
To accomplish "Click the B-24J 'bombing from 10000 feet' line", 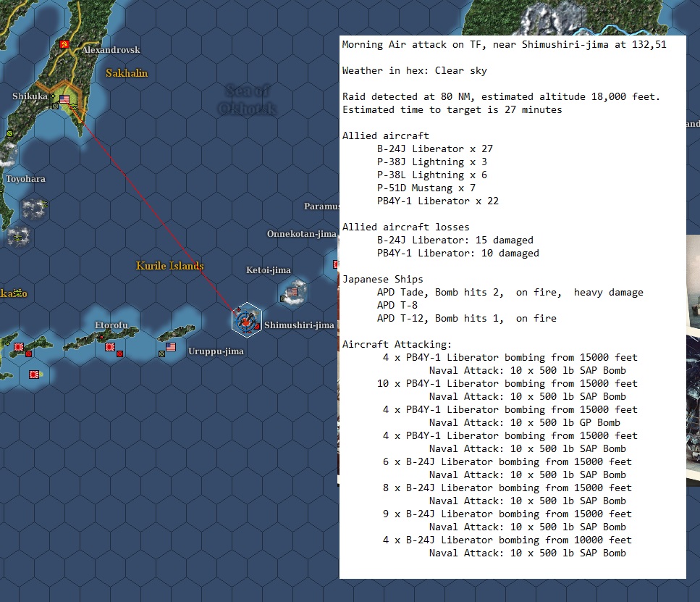I will 507,540.
